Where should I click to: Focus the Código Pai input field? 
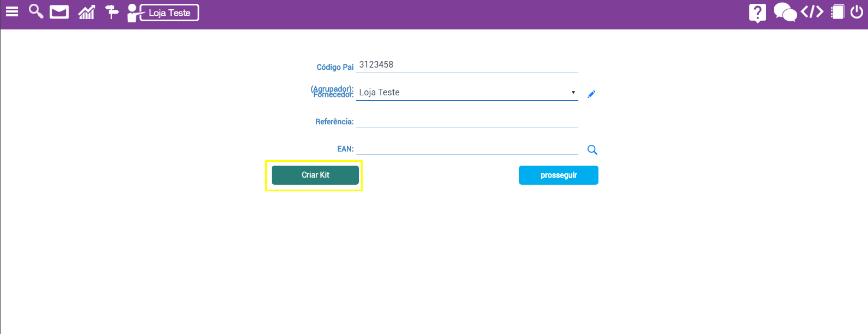point(467,65)
